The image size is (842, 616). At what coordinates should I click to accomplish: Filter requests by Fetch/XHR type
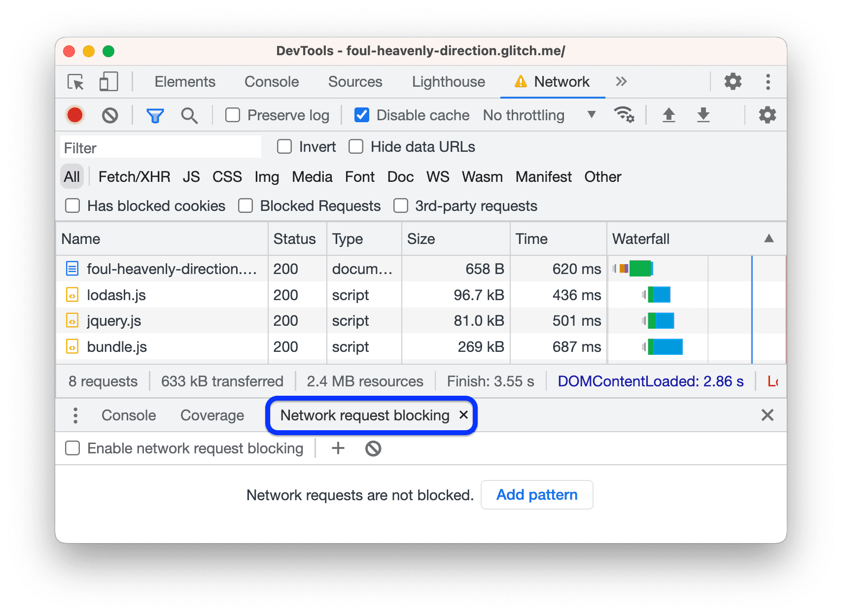(134, 177)
